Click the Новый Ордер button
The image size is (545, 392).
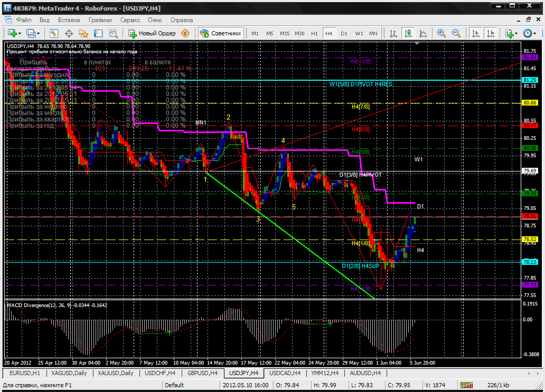(x=152, y=33)
